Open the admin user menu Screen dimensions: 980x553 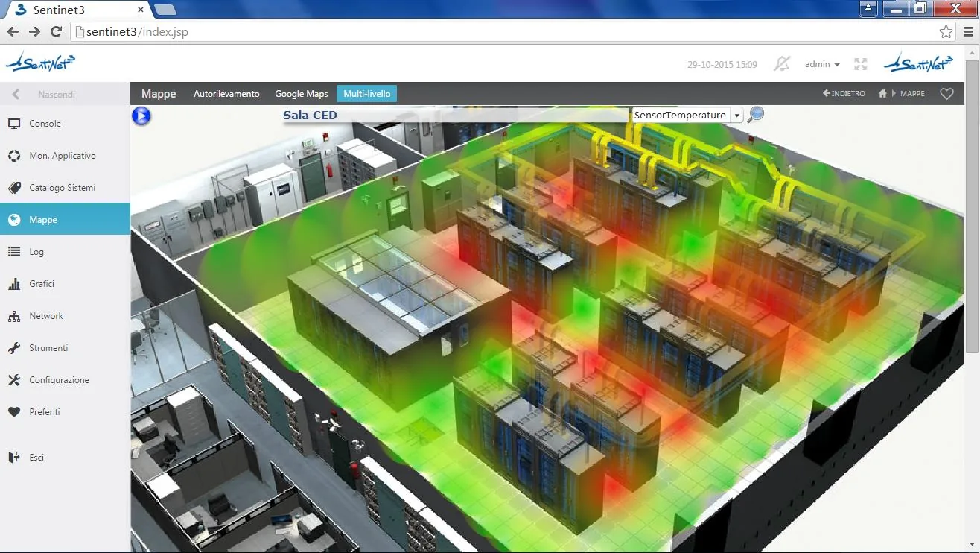pos(822,64)
